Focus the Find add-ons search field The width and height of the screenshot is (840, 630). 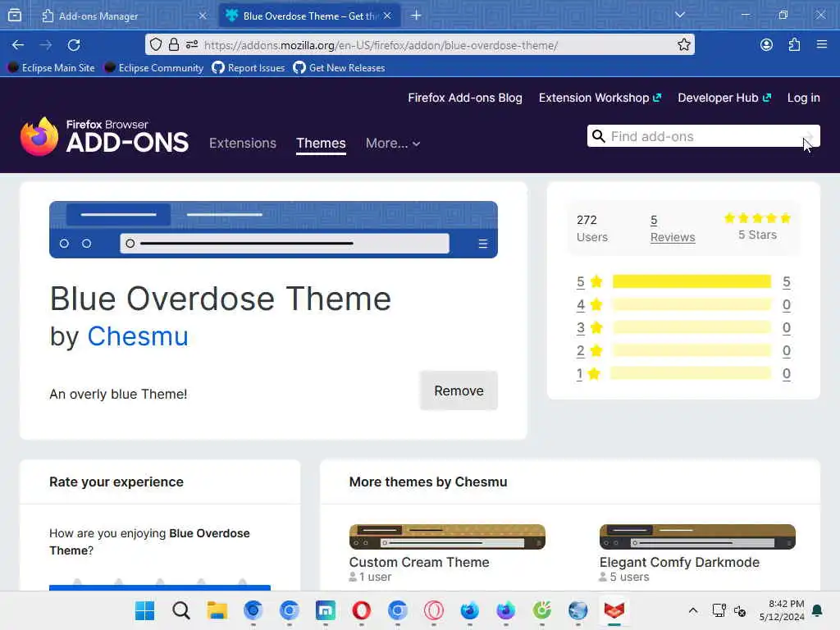tap(703, 136)
